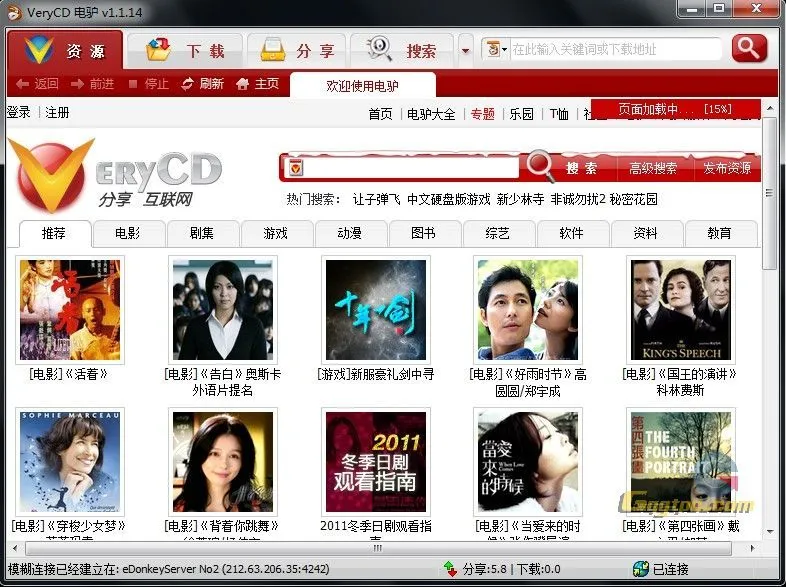The image size is (786, 587).
Task: Click the scroll-down arrow of vertical scrollbar
Action: [769, 532]
